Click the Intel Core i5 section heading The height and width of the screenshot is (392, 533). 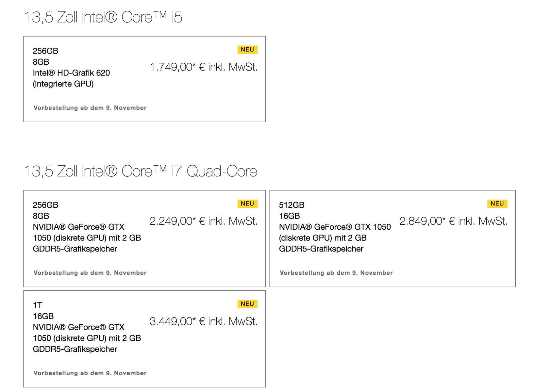click(x=103, y=17)
